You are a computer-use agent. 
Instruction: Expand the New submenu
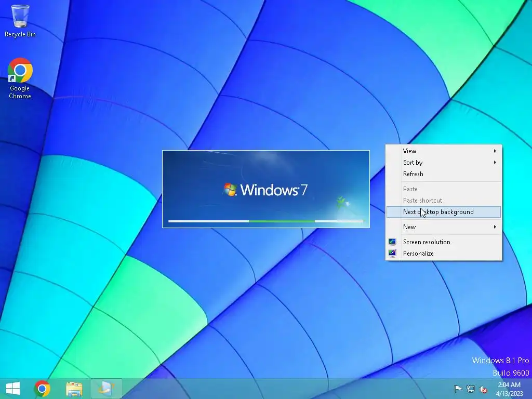point(444,227)
